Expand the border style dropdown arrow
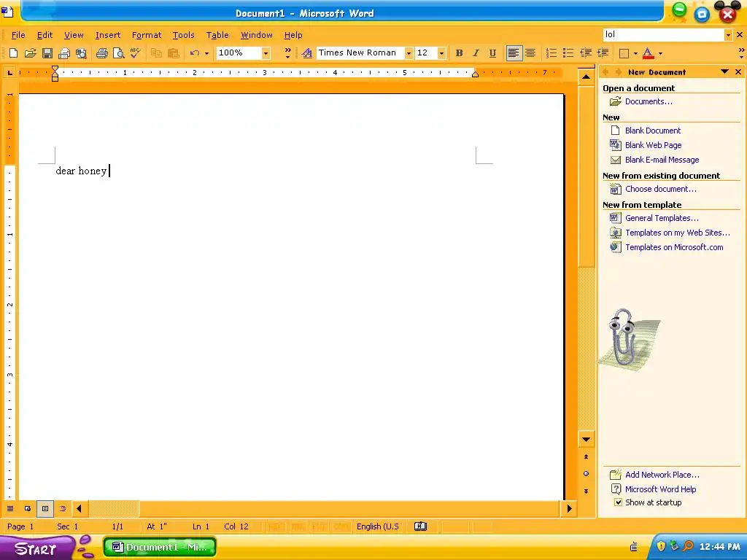The image size is (747, 560). pyautogui.click(x=635, y=52)
